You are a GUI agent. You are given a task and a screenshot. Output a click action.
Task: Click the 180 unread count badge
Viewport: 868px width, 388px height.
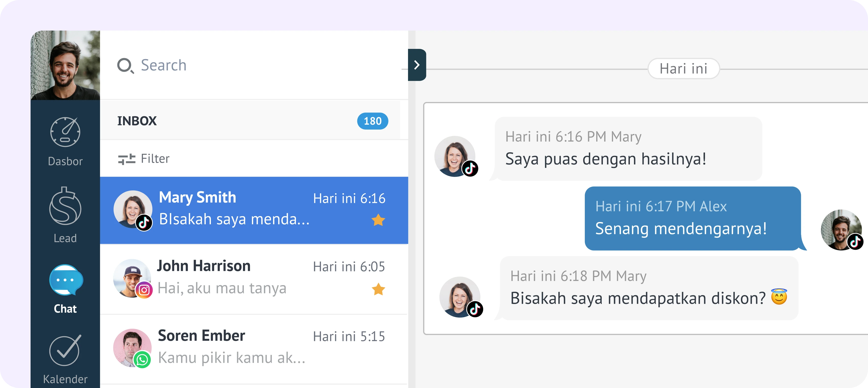(372, 121)
